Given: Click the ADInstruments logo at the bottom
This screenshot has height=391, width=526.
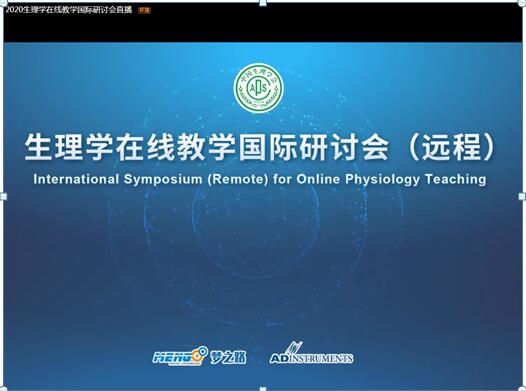Looking at the screenshot, I should pos(311,353).
